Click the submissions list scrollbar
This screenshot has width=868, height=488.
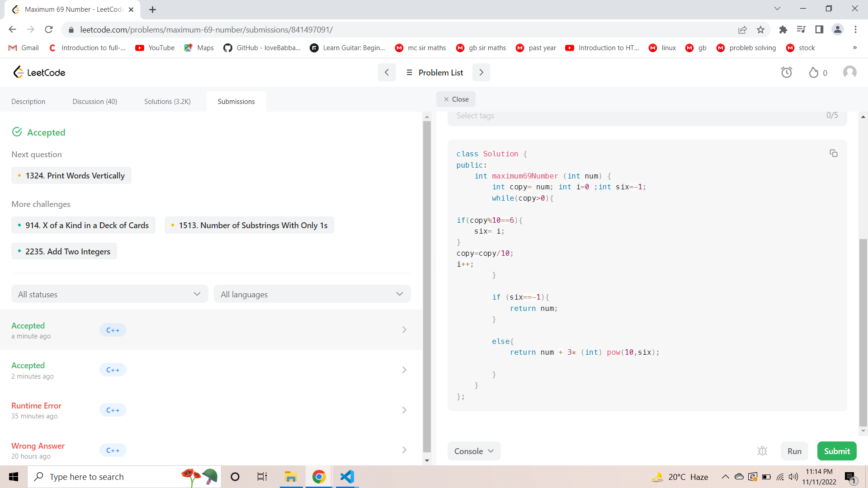pyautogui.click(x=427, y=286)
